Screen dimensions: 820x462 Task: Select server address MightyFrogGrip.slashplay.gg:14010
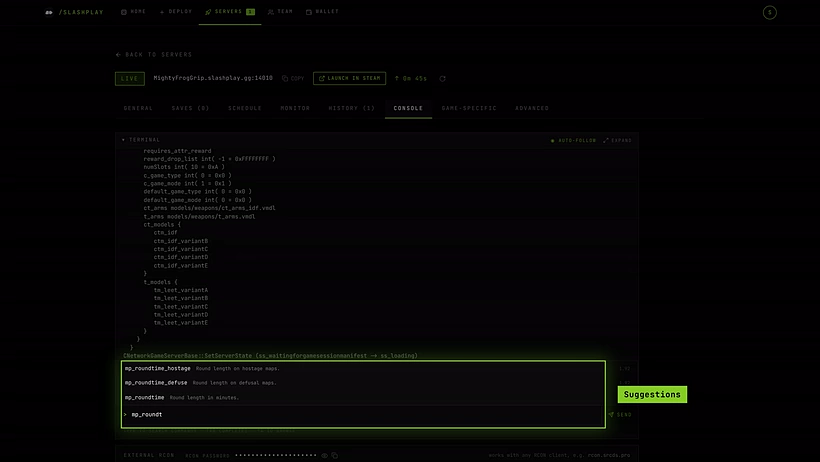213,78
